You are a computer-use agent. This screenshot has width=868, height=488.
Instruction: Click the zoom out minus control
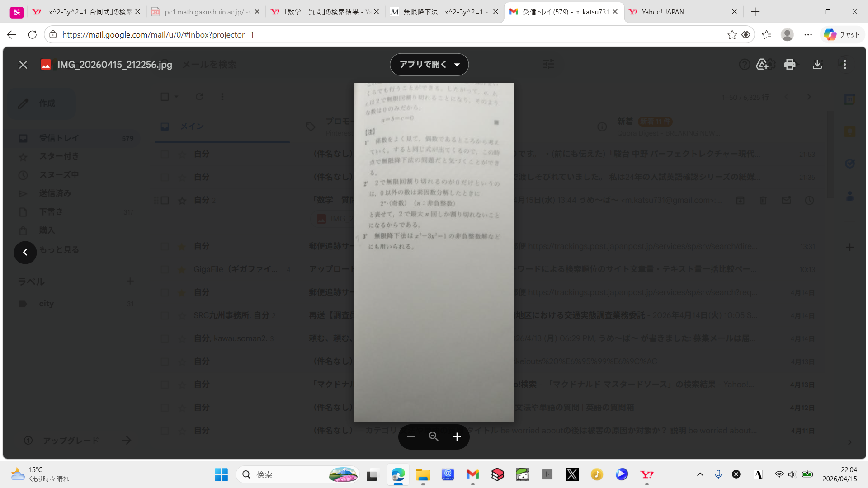(410, 436)
